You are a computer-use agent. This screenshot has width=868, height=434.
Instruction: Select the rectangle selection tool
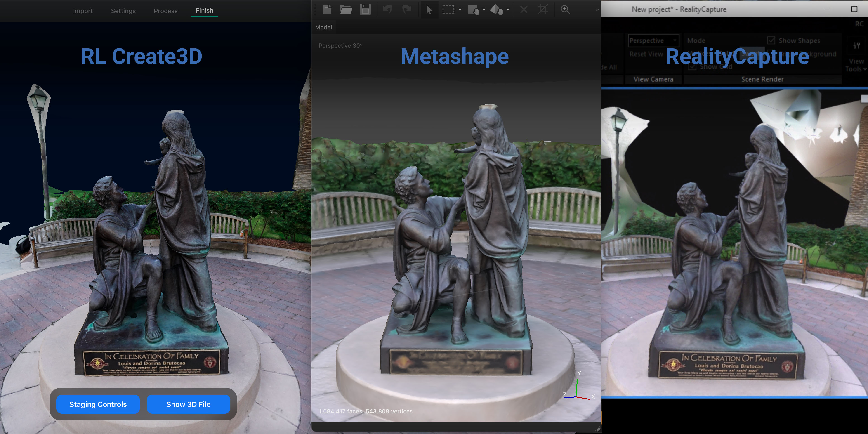[448, 9]
